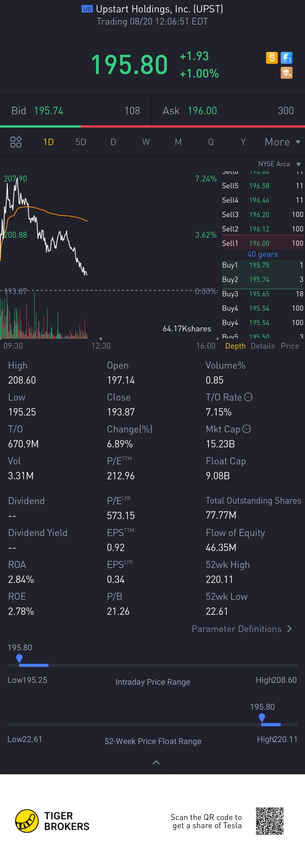Tap the Tiger Brokers logo

tap(52, 821)
